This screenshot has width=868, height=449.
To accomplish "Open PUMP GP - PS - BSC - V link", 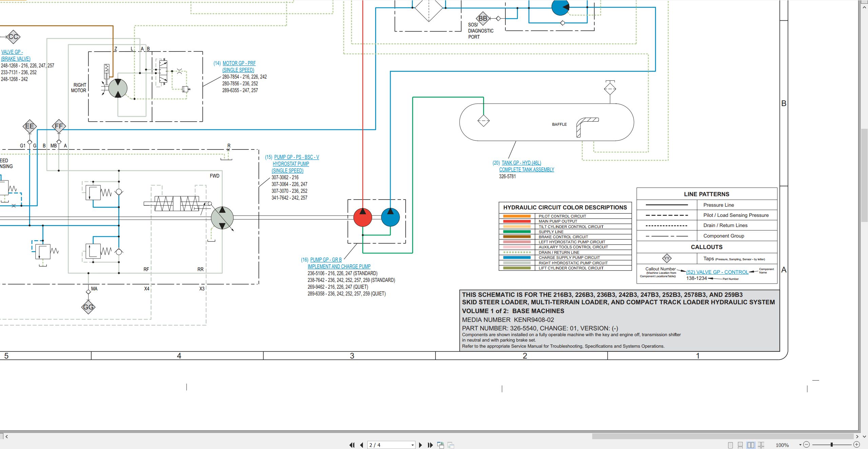I will pyautogui.click(x=296, y=157).
